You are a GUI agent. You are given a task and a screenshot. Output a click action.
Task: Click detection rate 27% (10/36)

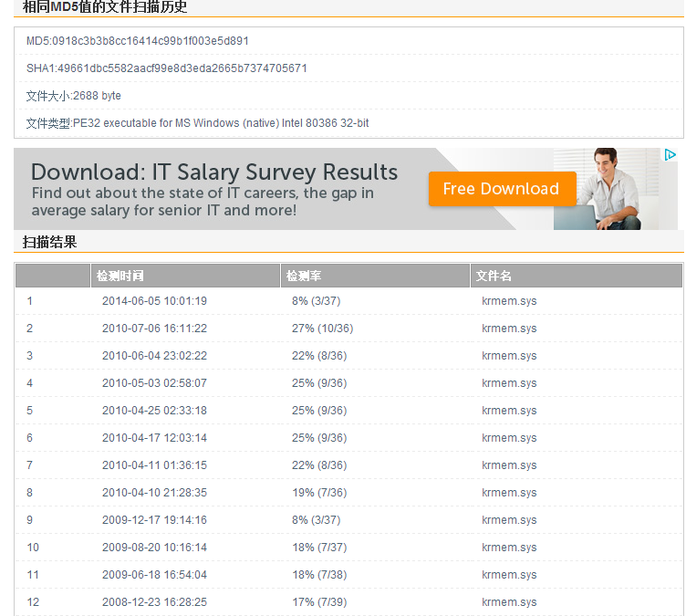322,329
